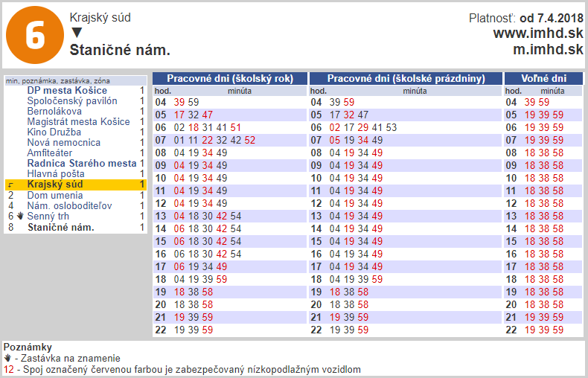Select the DP mesta Košice stop

coord(67,91)
